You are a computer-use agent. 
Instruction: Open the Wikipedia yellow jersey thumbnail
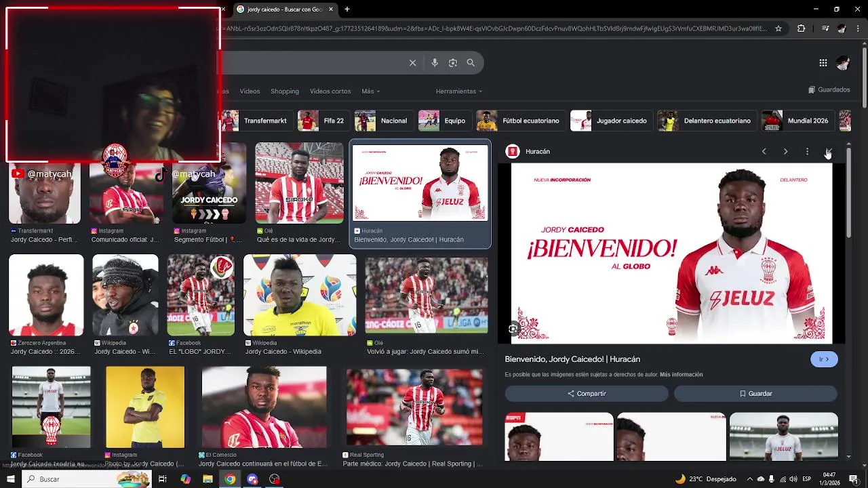300,296
